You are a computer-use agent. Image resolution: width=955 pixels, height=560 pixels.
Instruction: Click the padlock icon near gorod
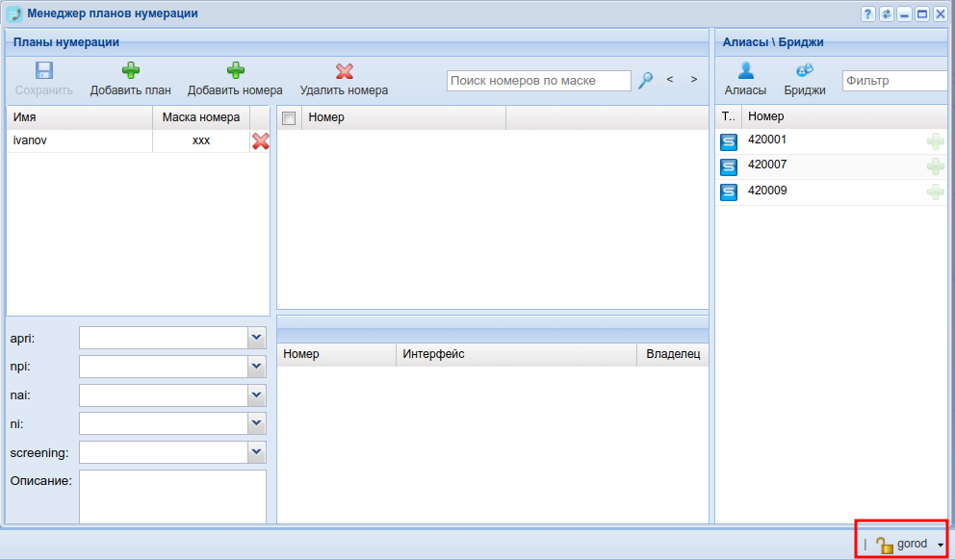[x=884, y=545]
